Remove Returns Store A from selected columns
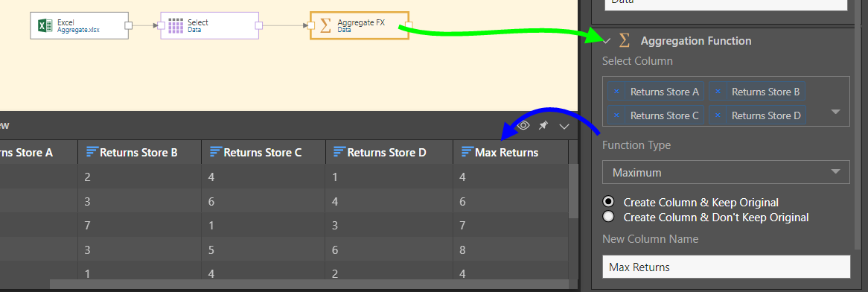This screenshot has height=292, width=868. (x=616, y=92)
